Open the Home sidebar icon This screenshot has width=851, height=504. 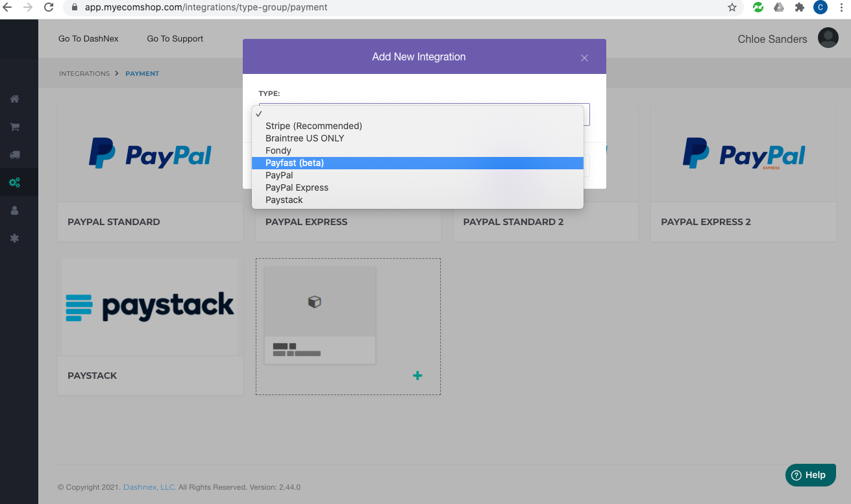14,99
